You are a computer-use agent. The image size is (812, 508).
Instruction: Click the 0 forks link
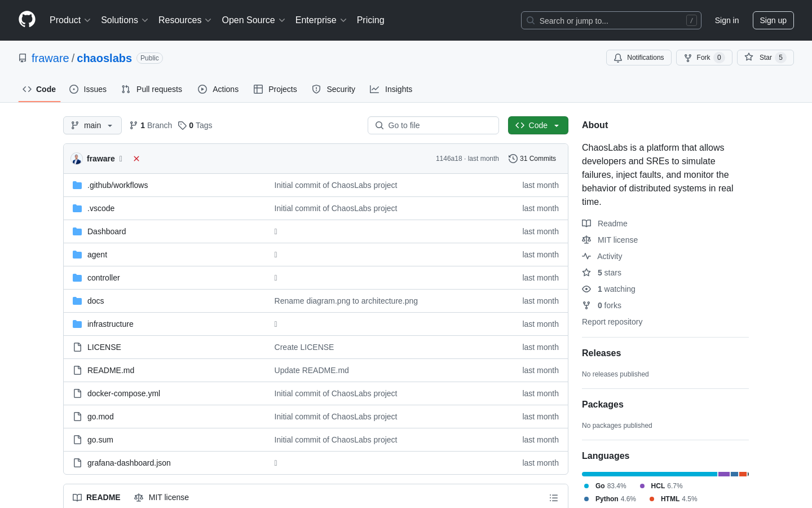pyautogui.click(x=602, y=305)
